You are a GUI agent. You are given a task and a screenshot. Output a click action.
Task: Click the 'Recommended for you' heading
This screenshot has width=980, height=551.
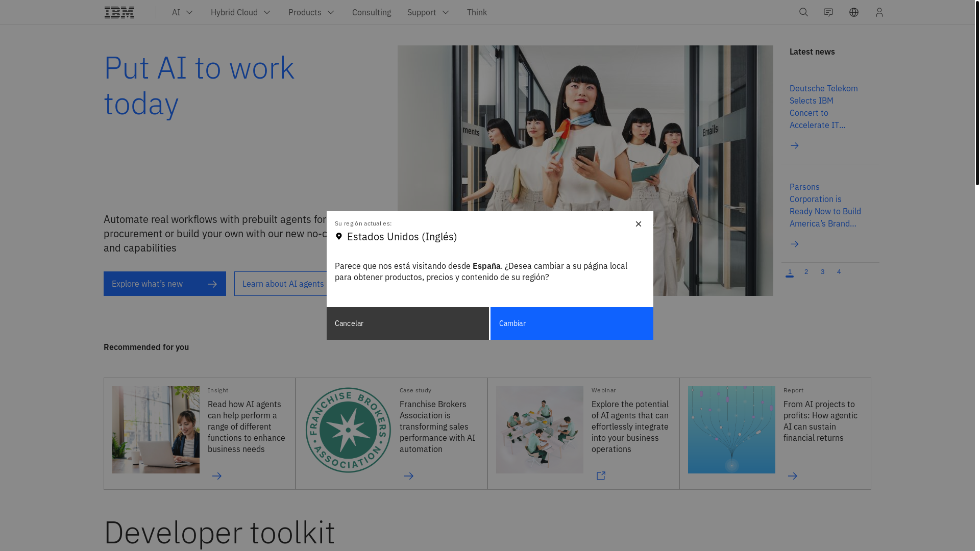click(x=146, y=347)
